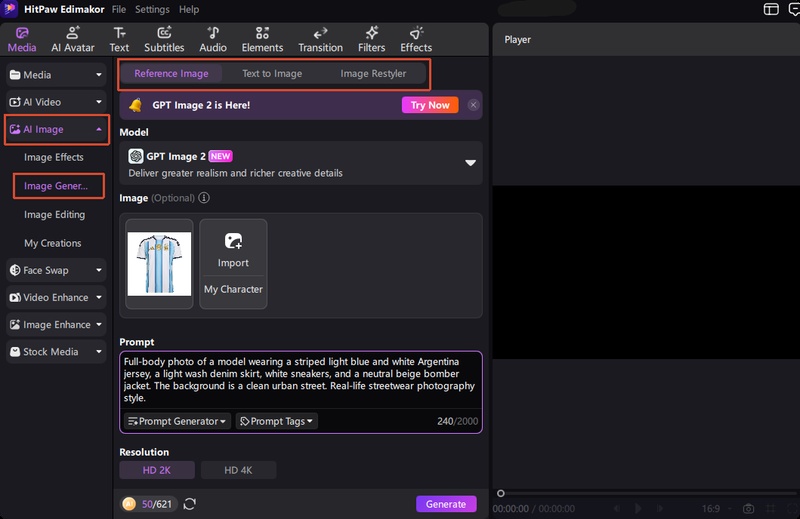This screenshot has width=800, height=519.
Task: Click the 240/2000 character count
Action: click(x=457, y=421)
